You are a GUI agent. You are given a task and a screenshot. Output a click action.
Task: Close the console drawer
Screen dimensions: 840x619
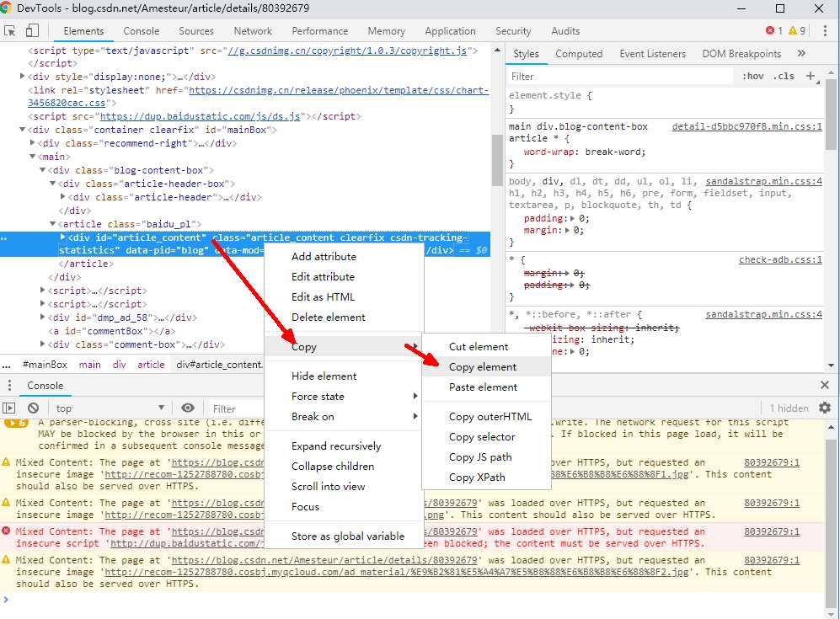point(825,385)
